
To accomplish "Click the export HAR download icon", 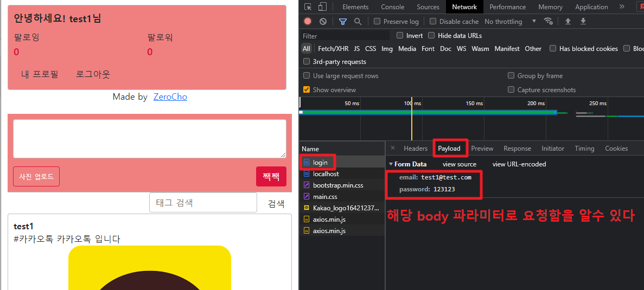I will point(583,21).
